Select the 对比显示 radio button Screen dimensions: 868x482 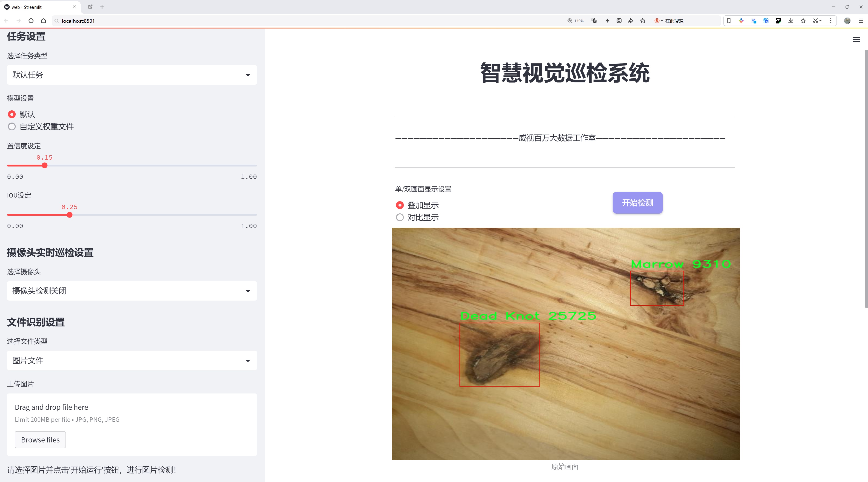click(x=400, y=217)
